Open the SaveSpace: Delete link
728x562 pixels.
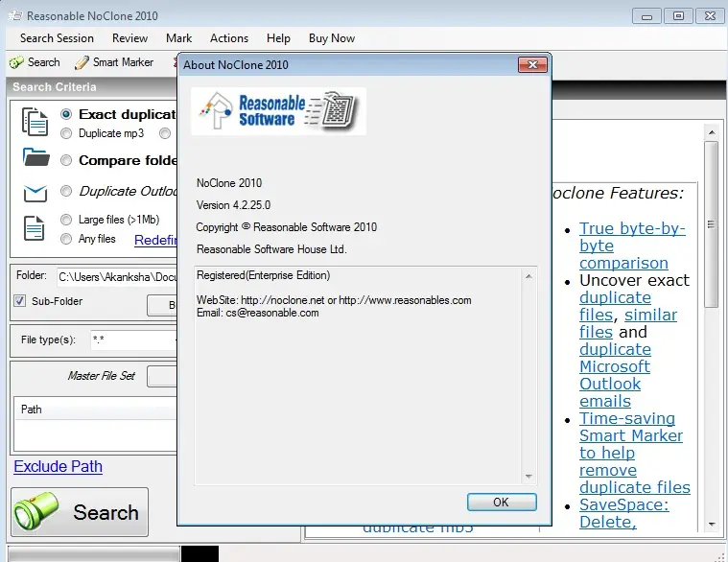pyautogui.click(x=624, y=513)
